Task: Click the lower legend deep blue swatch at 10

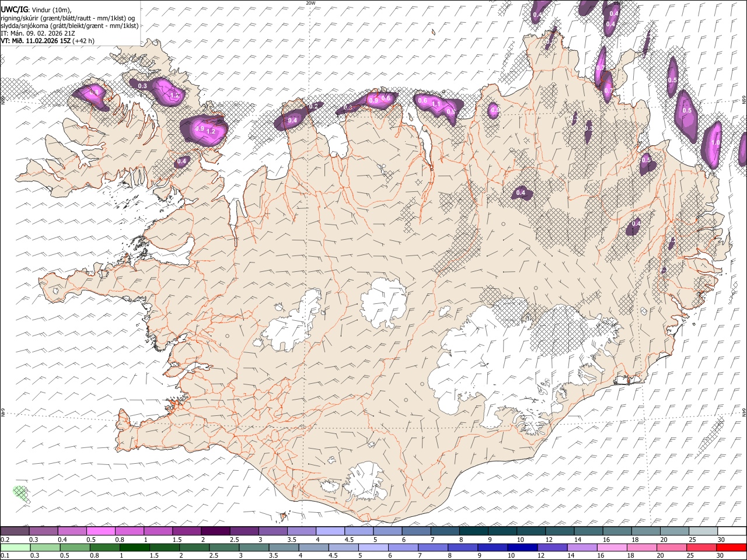Action: pos(521,547)
